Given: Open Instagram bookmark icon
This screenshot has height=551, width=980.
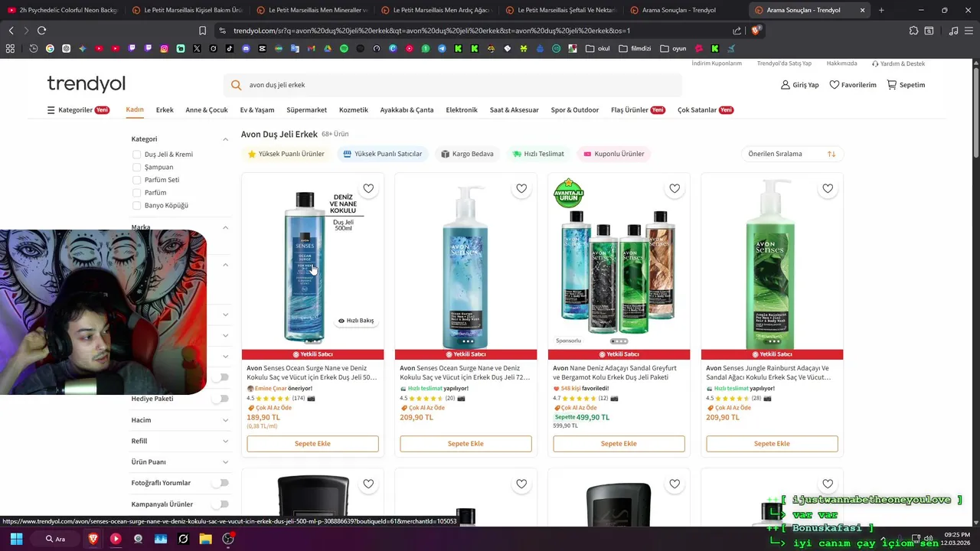Looking at the screenshot, I should (x=164, y=48).
